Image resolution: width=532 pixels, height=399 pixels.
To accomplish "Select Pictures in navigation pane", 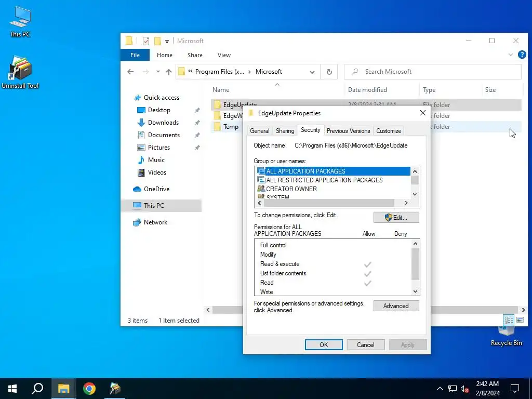I will (x=159, y=148).
